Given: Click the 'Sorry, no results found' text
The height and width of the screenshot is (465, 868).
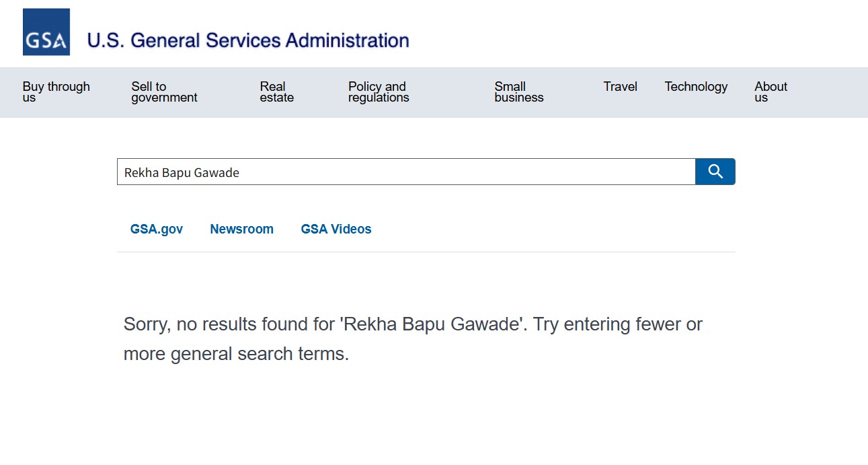Looking at the screenshot, I should (x=229, y=324).
